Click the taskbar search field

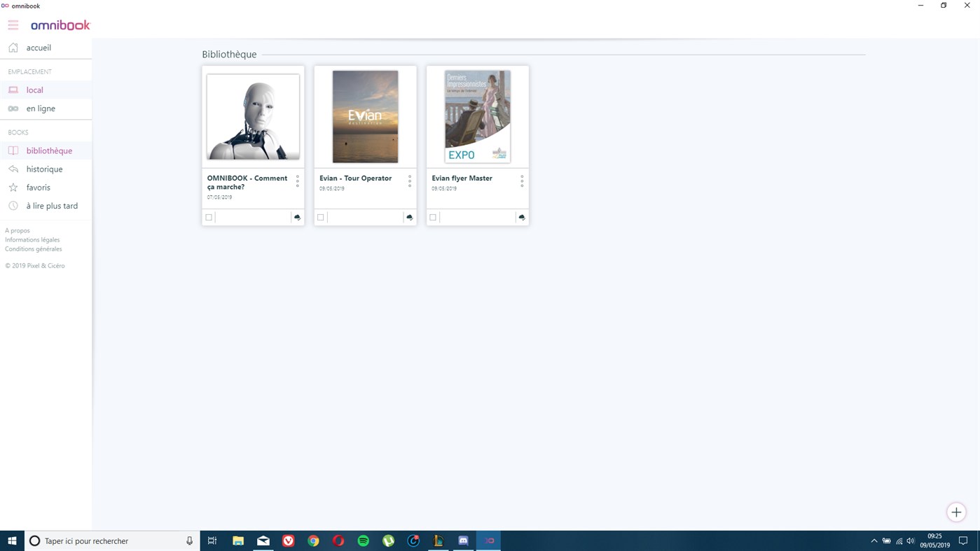pos(112,540)
